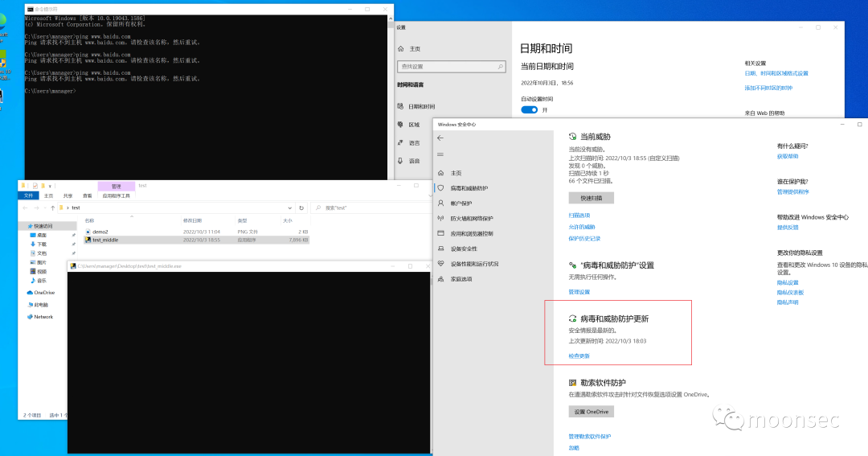Click the 查找设置 search box in Settings
The width and height of the screenshot is (868, 456).
[451, 67]
